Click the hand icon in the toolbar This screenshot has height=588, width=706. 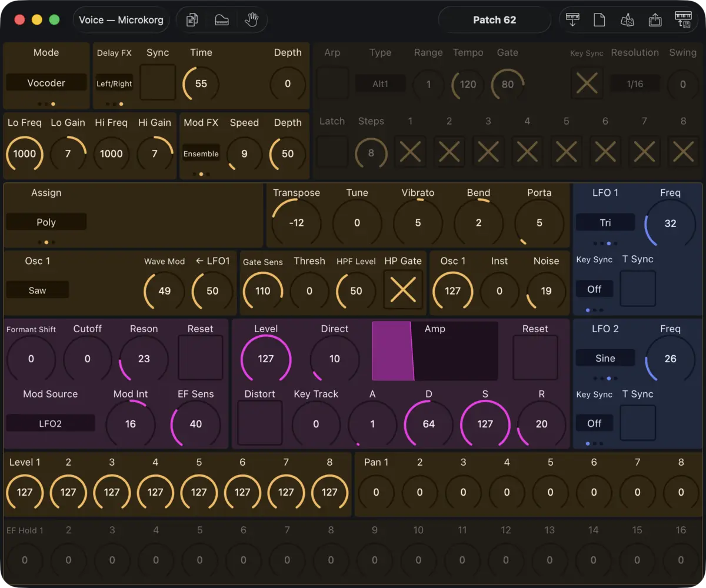251,20
